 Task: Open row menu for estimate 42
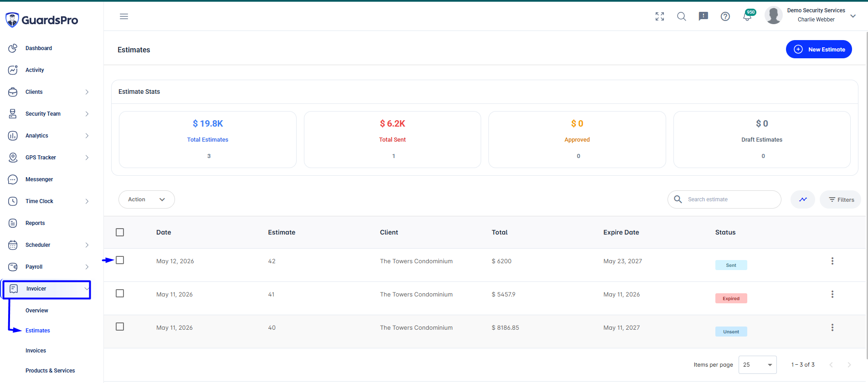[832, 261]
